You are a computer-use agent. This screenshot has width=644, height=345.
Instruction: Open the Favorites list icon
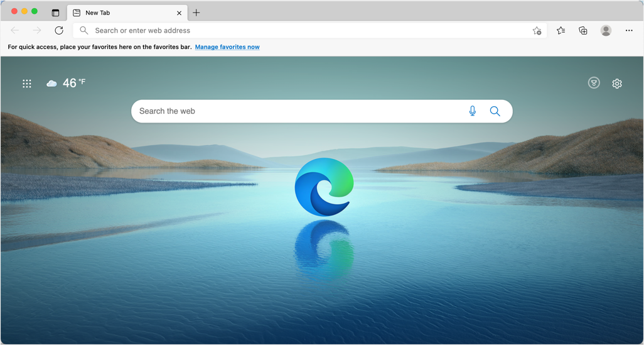561,30
